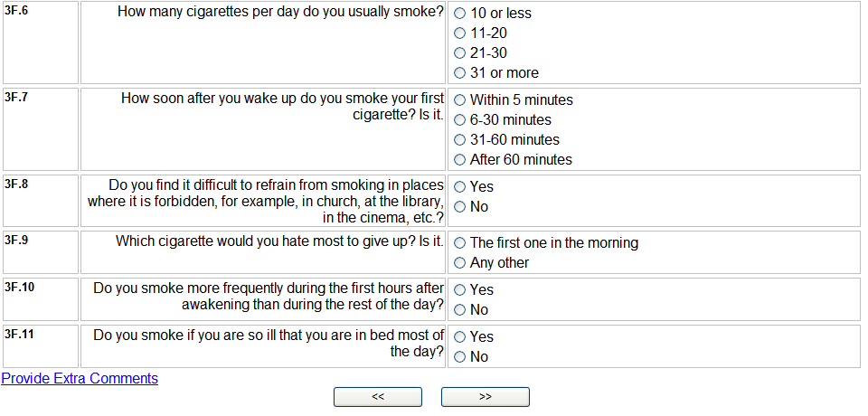
Task: Pick '31-60 minutes' first cigarette option
Action: tap(459, 140)
